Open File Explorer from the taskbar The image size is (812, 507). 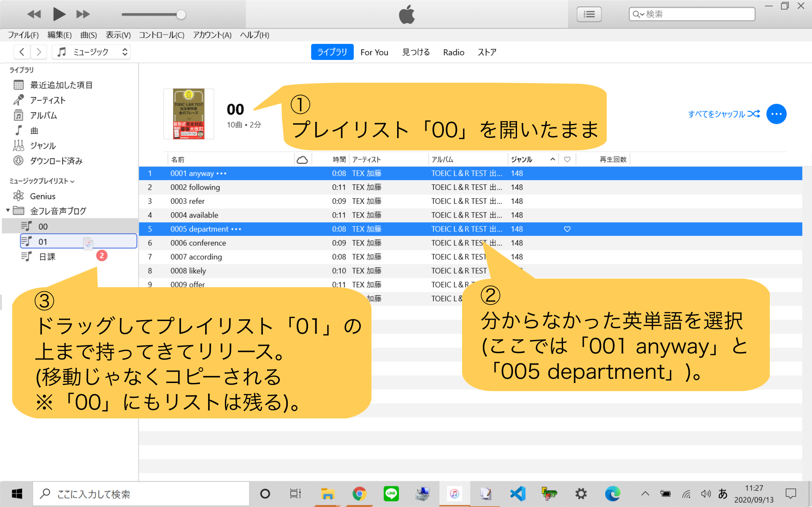(328, 494)
